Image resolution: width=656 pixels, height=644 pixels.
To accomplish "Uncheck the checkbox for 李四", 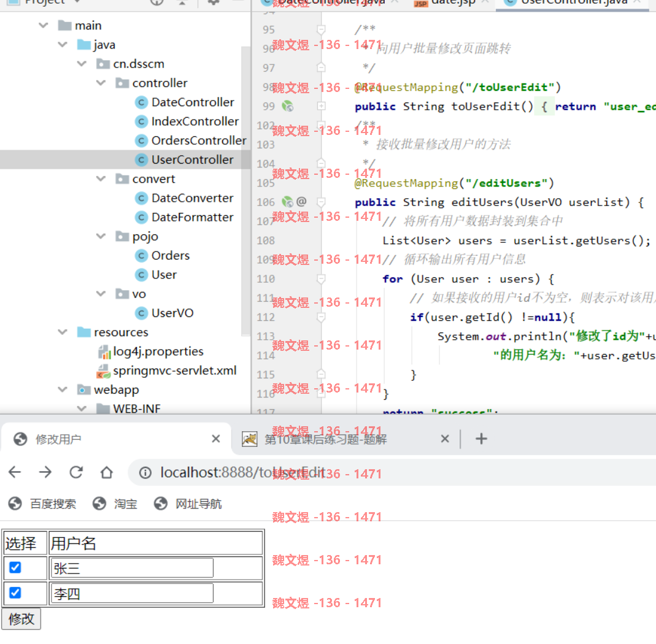I will [x=15, y=592].
